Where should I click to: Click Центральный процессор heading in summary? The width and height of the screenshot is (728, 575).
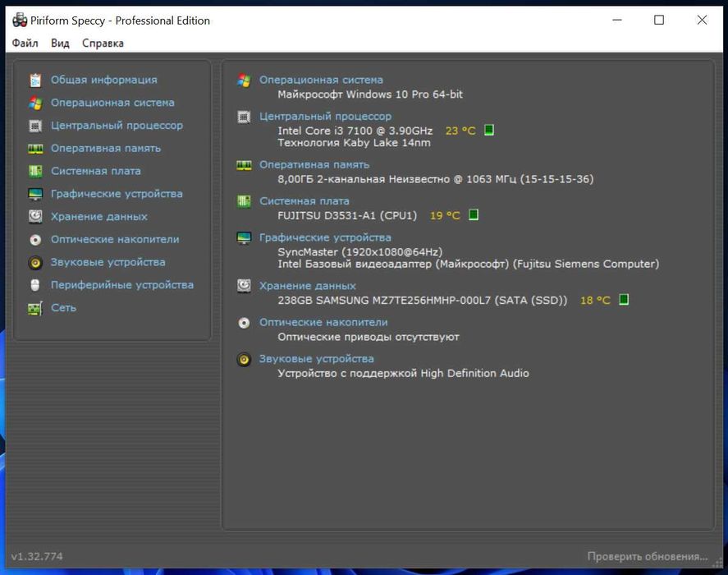point(326,117)
